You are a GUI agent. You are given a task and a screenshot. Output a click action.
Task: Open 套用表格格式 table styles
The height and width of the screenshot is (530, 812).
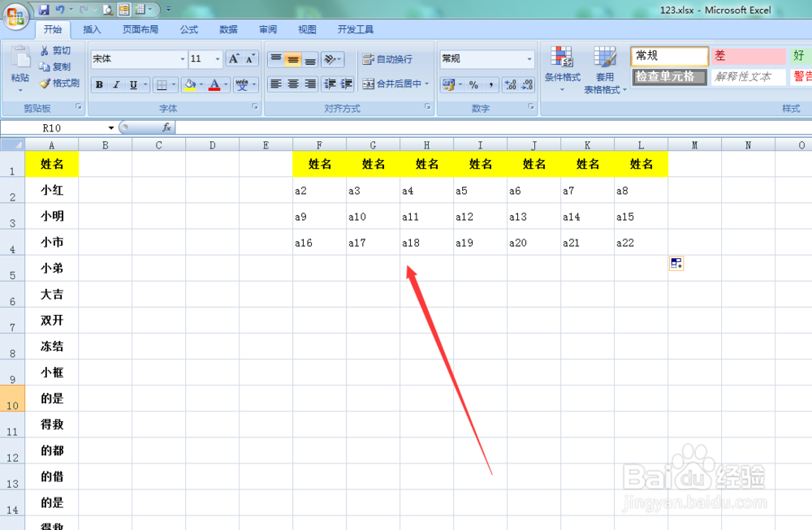(x=605, y=70)
